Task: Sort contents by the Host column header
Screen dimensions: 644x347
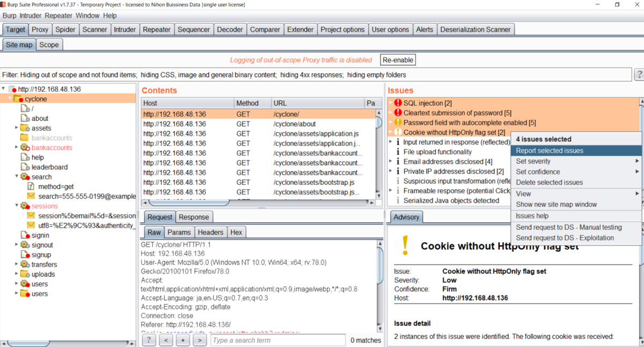Action: tap(188, 103)
